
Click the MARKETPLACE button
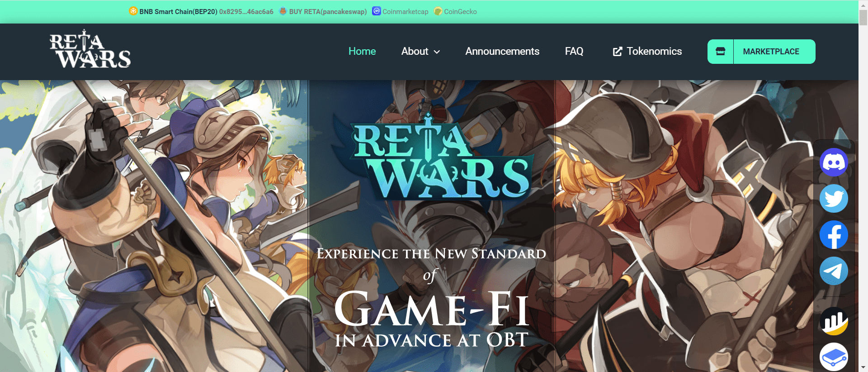point(761,52)
